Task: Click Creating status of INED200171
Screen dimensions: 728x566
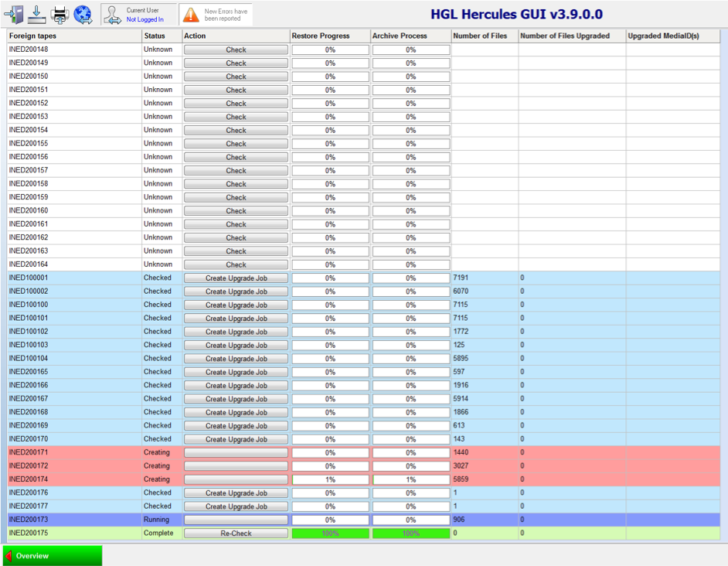Action: point(157,452)
